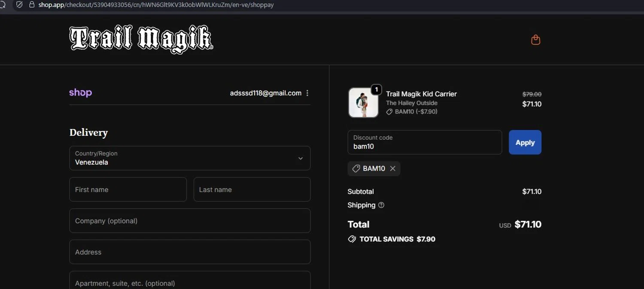
Task: Click the site lock icon in address bar
Action: tap(31, 5)
